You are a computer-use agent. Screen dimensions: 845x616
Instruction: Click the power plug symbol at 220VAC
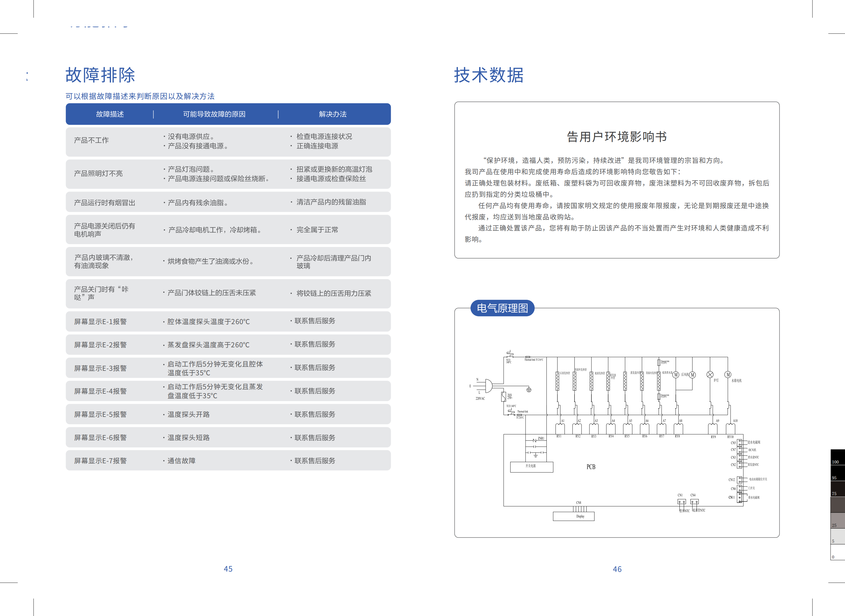(489, 385)
